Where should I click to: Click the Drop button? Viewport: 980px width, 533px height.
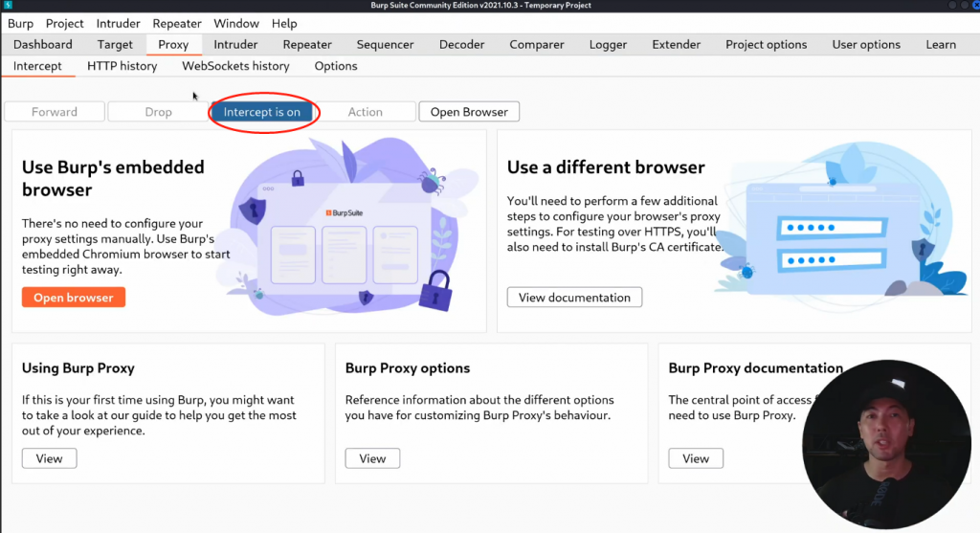(158, 112)
